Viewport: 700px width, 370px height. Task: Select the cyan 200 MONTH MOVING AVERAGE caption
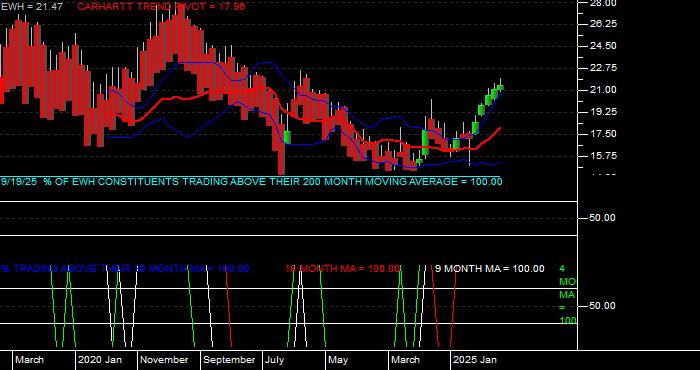pyautogui.click(x=252, y=182)
